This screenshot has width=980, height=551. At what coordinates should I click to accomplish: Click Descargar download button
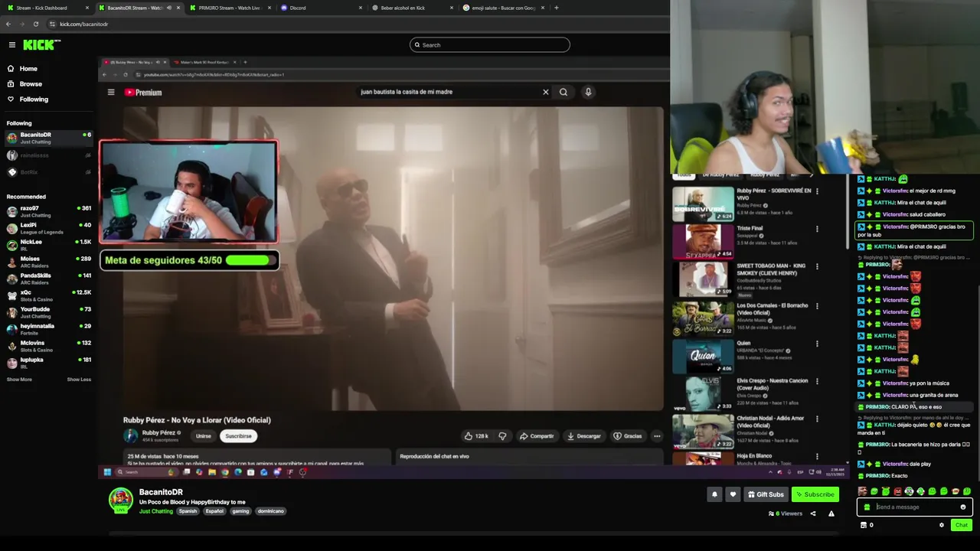click(x=584, y=436)
